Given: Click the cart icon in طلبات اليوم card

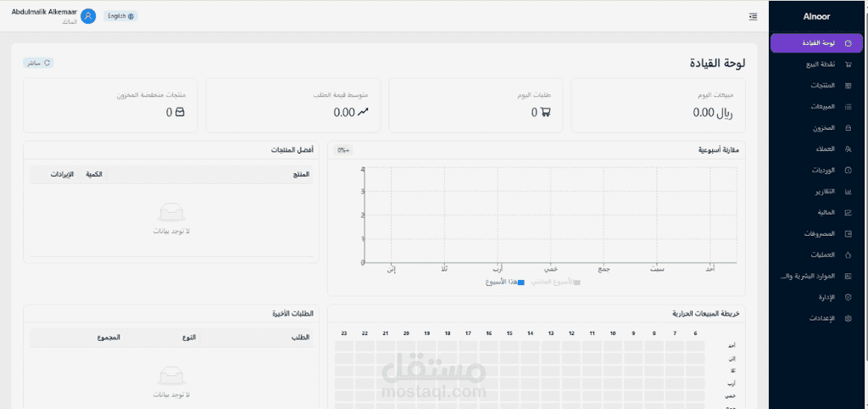Looking at the screenshot, I should tap(545, 113).
